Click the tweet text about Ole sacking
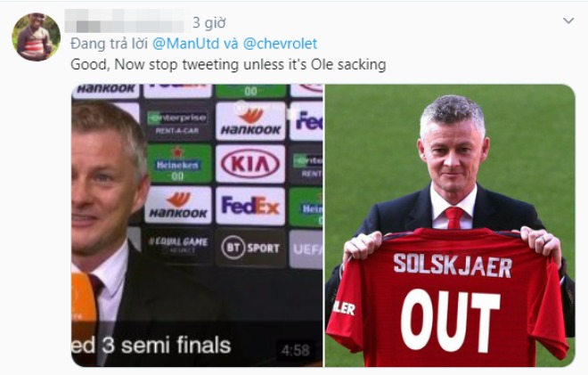The width and height of the screenshot is (588, 375). tap(228, 64)
